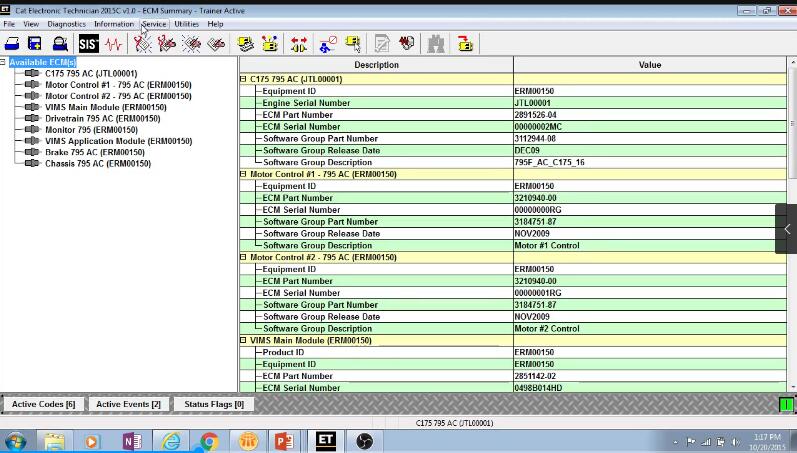Click the printer icon in toolbar
Screen dimensions: 797x453
[12, 44]
